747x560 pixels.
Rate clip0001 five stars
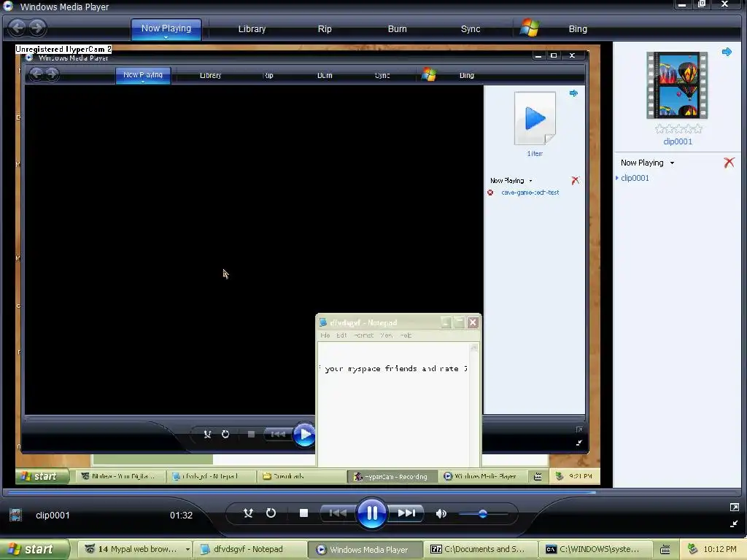(698, 128)
